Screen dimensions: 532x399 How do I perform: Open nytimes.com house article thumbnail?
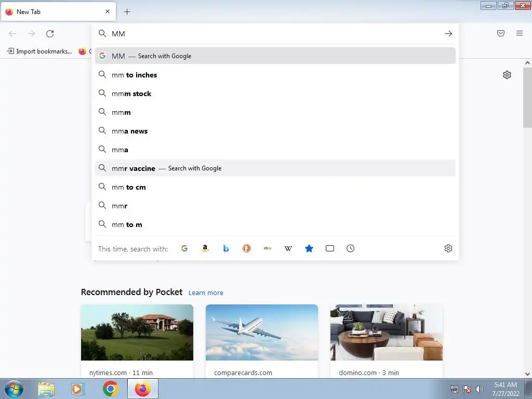tap(137, 332)
